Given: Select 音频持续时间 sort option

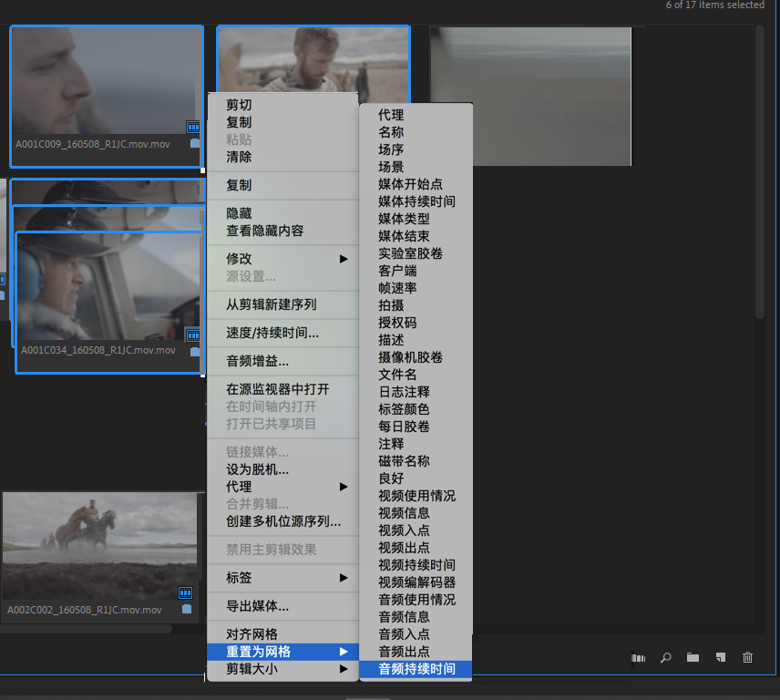Looking at the screenshot, I should click(x=416, y=669).
